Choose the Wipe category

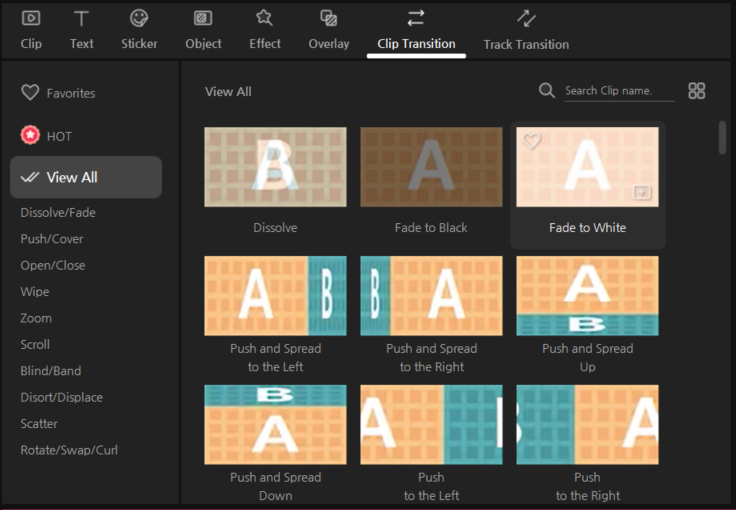coord(35,292)
